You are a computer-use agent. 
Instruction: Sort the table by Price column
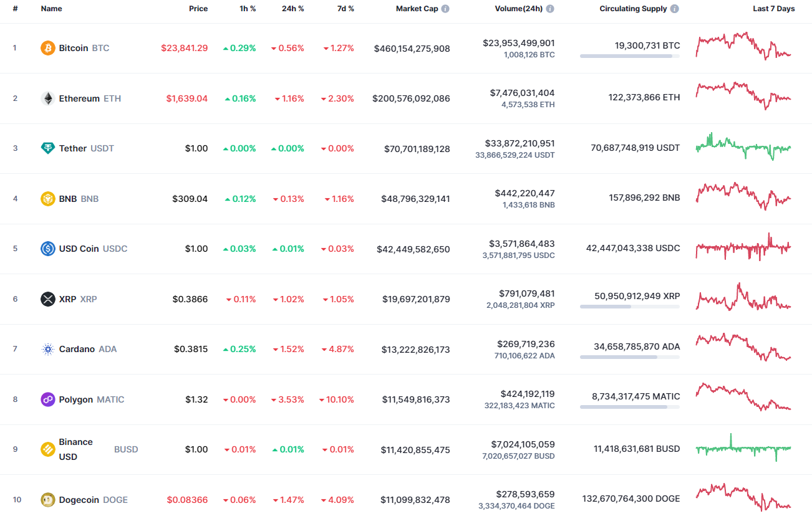tap(198, 9)
